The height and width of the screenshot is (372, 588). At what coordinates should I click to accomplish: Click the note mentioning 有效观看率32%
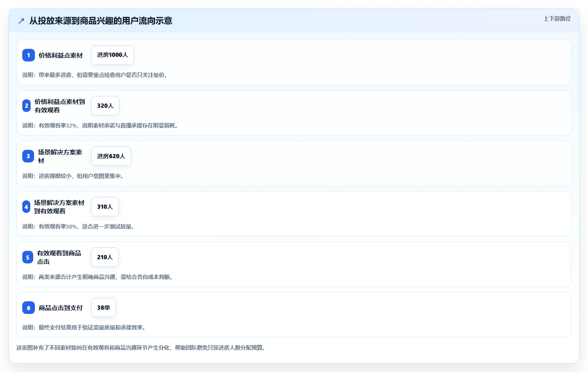(101, 125)
